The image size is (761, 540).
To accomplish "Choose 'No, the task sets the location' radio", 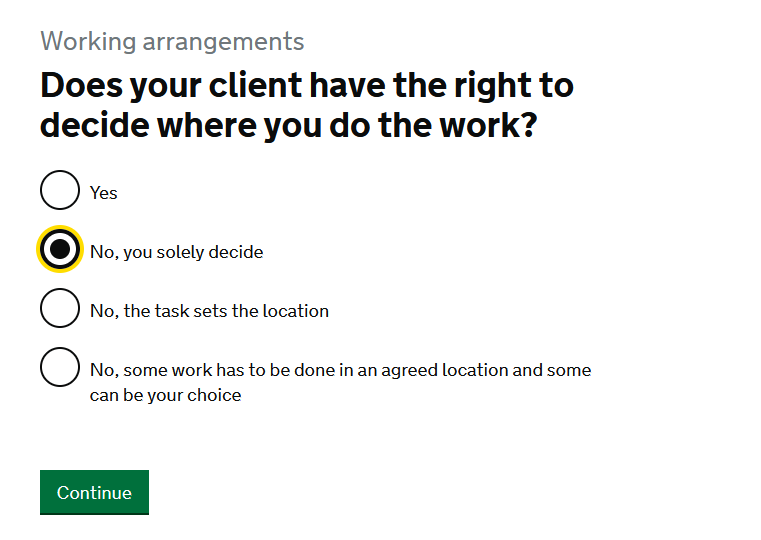I will (x=60, y=308).
